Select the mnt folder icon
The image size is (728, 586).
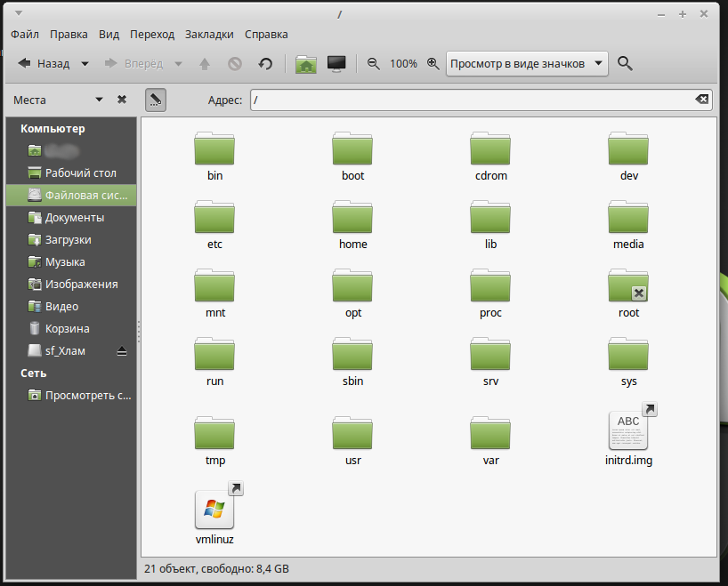214,285
